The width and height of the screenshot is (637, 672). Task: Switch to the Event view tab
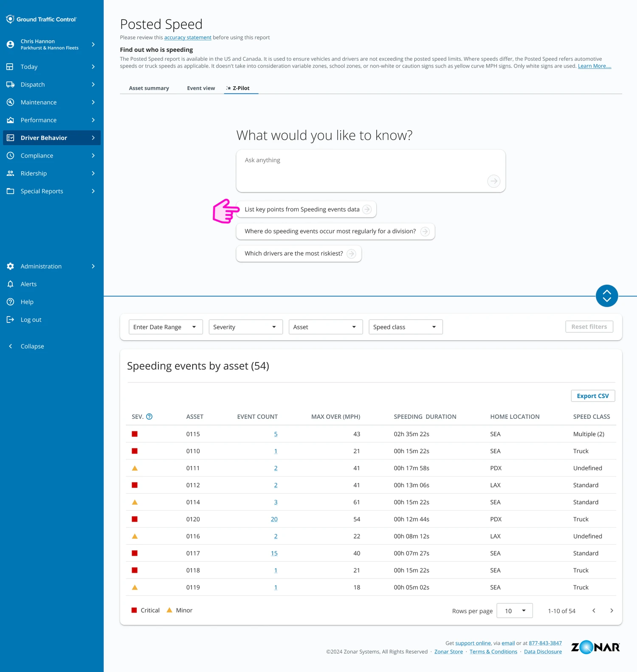coord(201,88)
